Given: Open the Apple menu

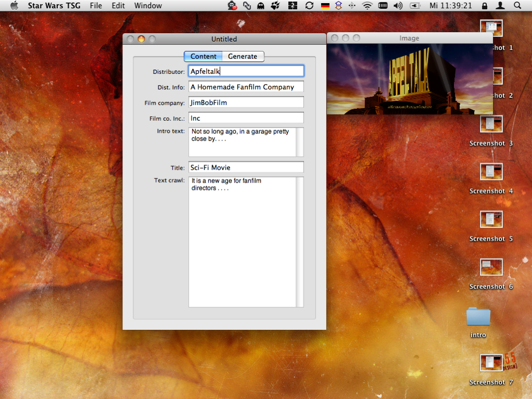Looking at the screenshot, I should [14, 5].
